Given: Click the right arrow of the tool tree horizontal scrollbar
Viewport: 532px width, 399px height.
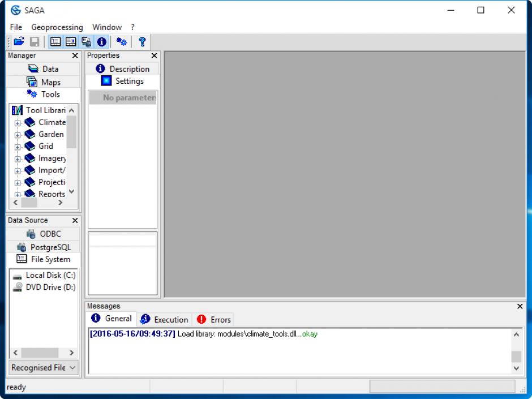Looking at the screenshot, I should click(x=61, y=203).
